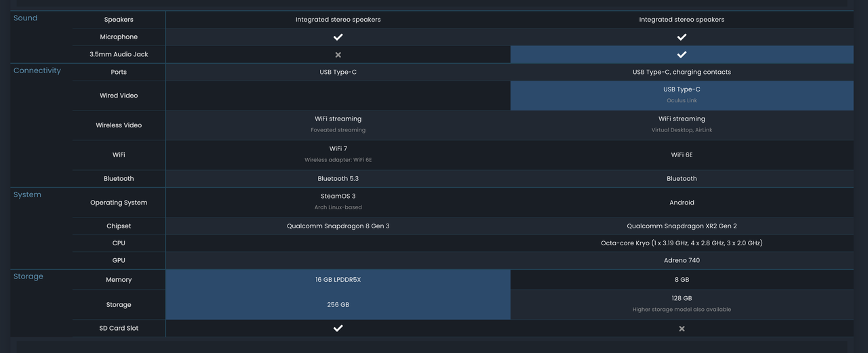Viewport: 868px width, 353px height.
Task: Click the "Storage" row label beside 256 GB
Action: pyautogui.click(x=119, y=305)
